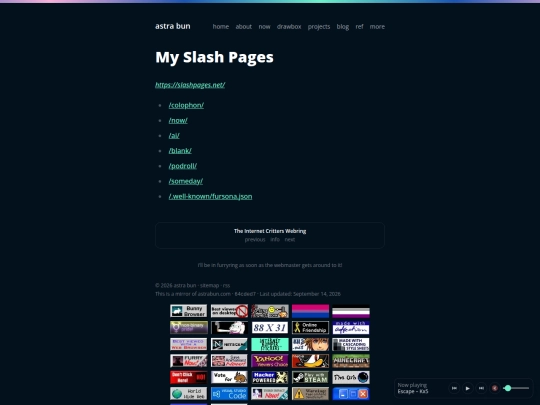Click the 'Last updated: September 14' text
Screen dimensions: 540x405
coord(300,294)
